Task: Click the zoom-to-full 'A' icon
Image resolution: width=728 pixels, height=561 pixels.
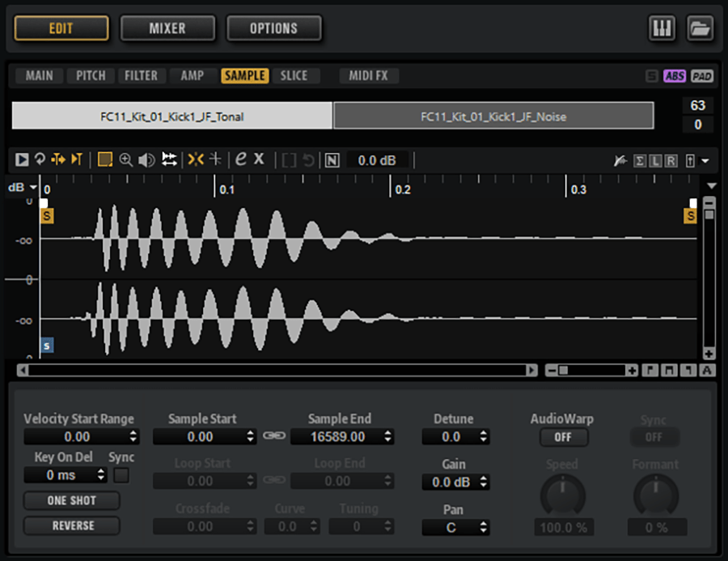Action: [x=707, y=371]
